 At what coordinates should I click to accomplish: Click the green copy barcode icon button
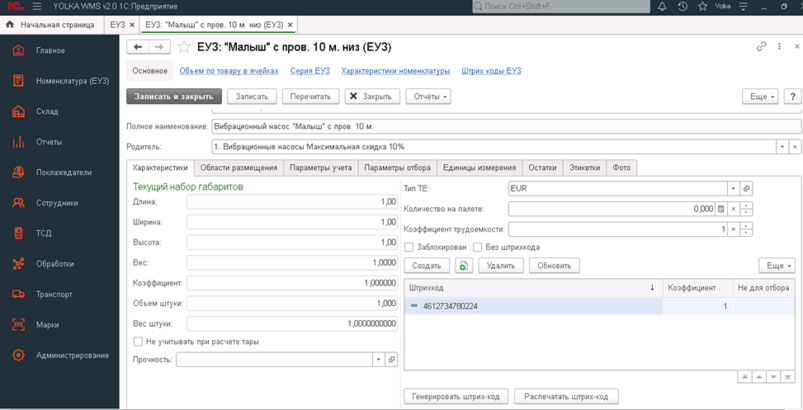point(463,266)
